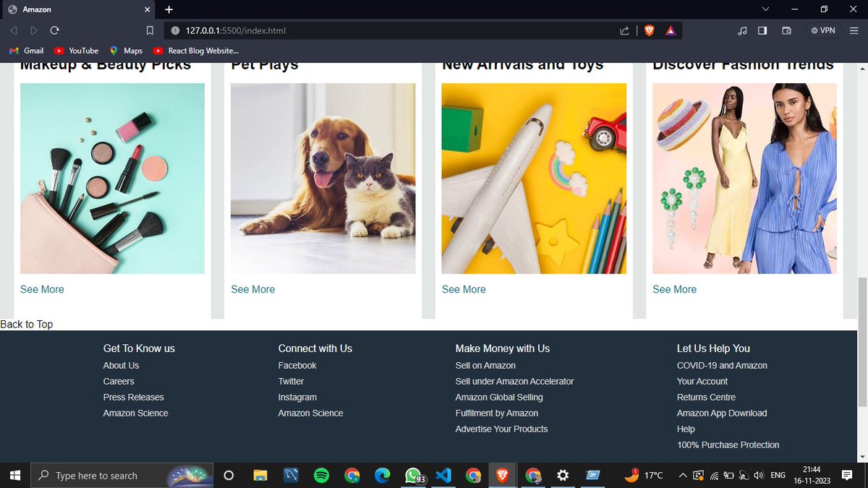Go back with the browser back arrow

[14, 30]
